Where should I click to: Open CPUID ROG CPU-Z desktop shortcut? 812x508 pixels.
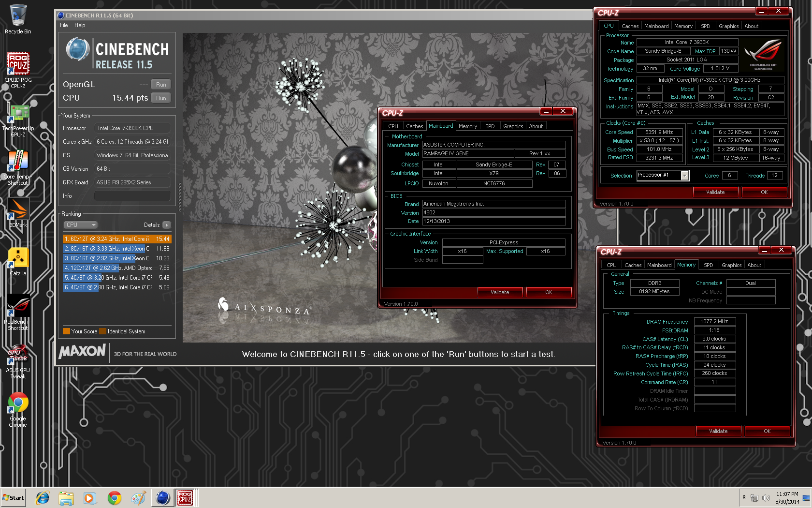coord(18,71)
